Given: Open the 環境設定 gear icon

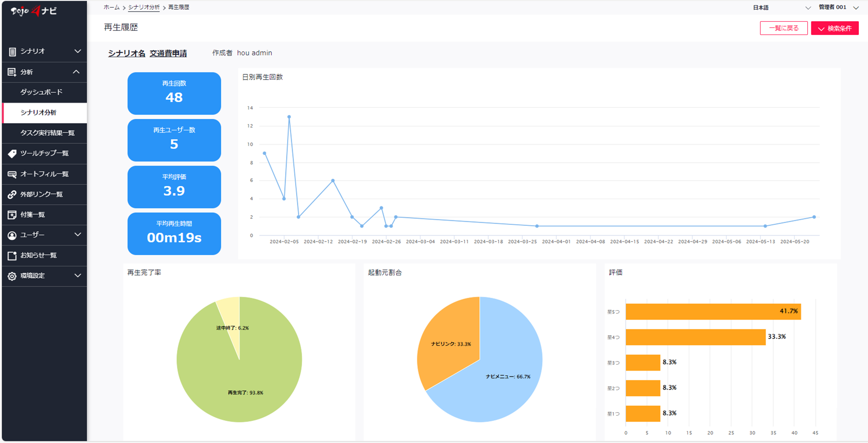Looking at the screenshot, I should tap(12, 276).
